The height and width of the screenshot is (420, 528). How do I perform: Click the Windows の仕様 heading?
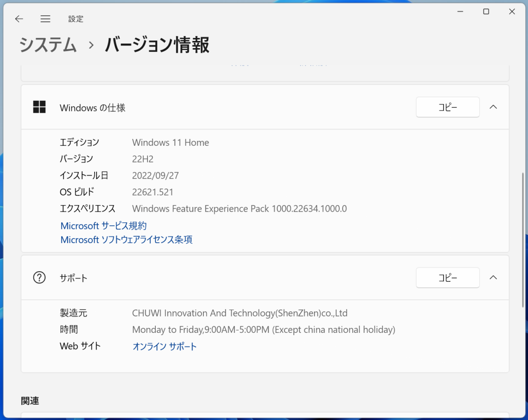[93, 107]
